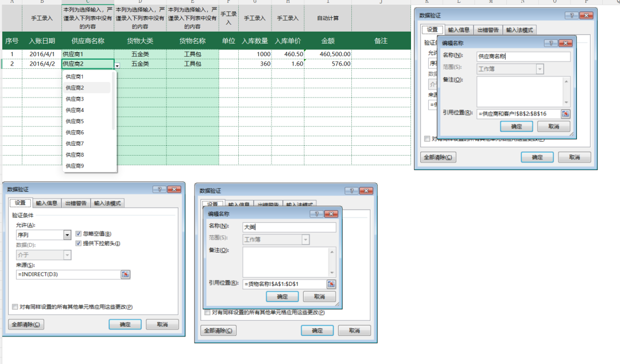This screenshot has height=364, width=620.
Task: Click help icon in =INDIRECT(D3) validation dialog
Action: pos(158,189)
